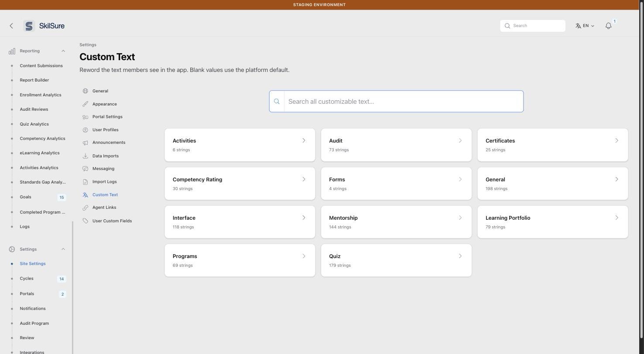
Task: Click the top header Search box
Action: [x=533, y=26]
